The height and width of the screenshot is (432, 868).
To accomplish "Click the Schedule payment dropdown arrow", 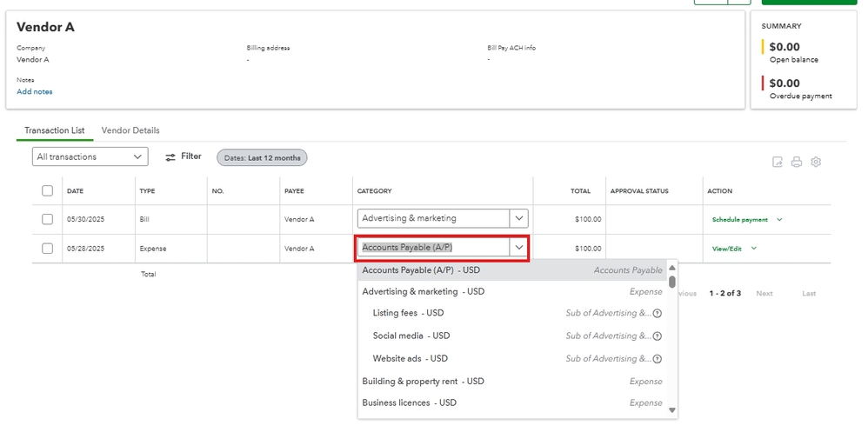I will [779, 220].
